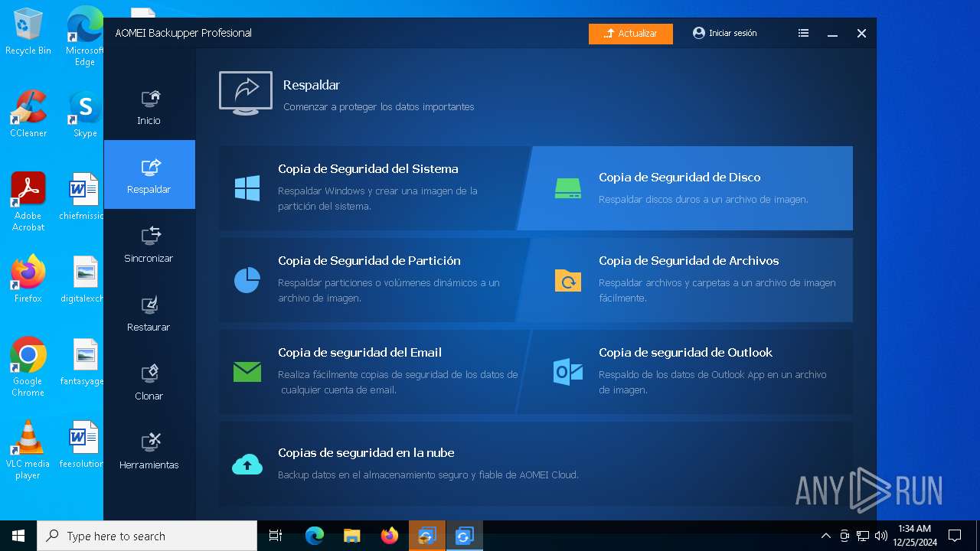Open the fantasyage image file
This screenshot has width=980, height=551.
pyautogui.click(x=83, y=362)
